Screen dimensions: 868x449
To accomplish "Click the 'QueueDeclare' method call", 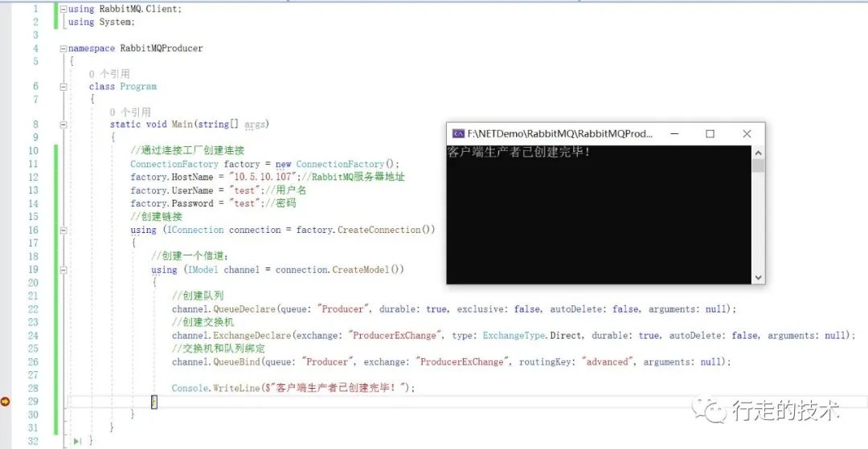I will (x=244, y=309).
